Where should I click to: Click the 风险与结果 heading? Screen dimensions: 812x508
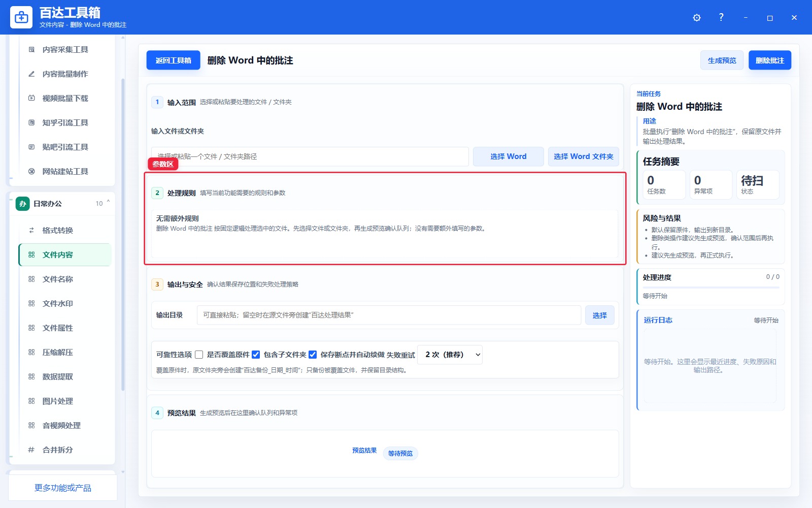(x=662, y=218)
